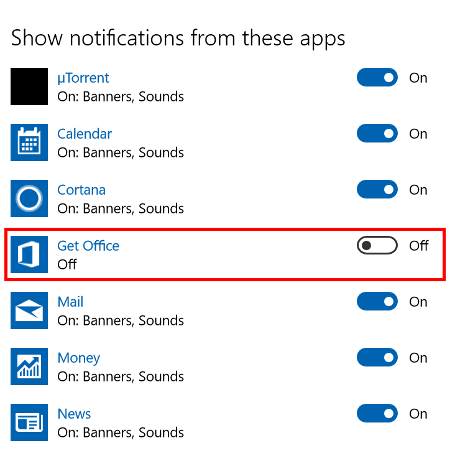
Task: Turn off µTorrent notifications toggle
Action: point(377,78)
